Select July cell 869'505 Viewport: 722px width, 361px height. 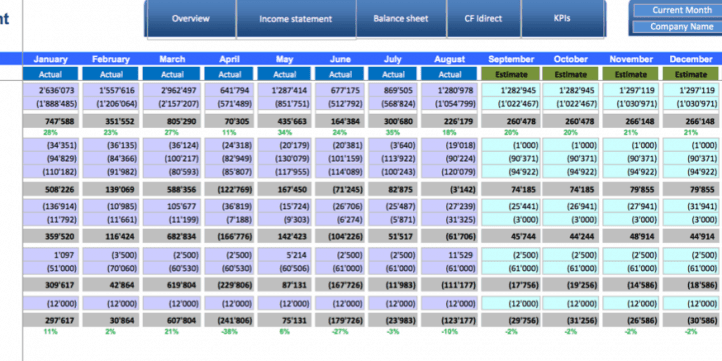point(393,91)
